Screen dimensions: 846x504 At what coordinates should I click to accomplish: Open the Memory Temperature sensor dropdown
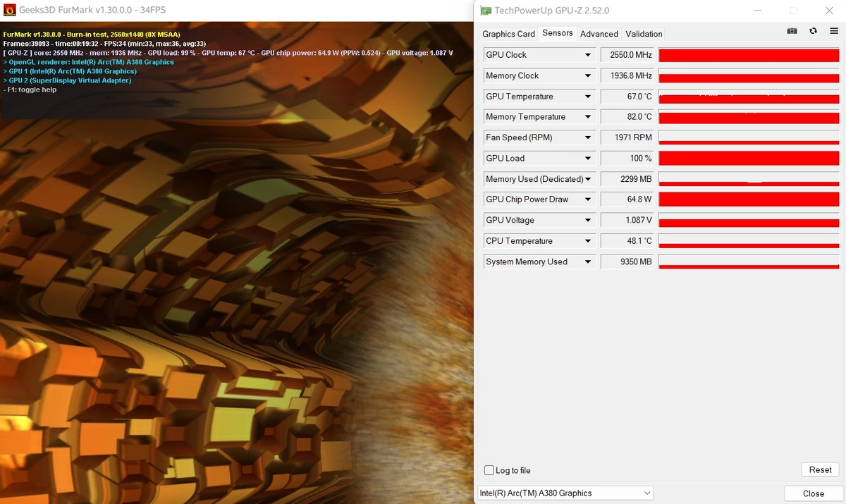588,117
